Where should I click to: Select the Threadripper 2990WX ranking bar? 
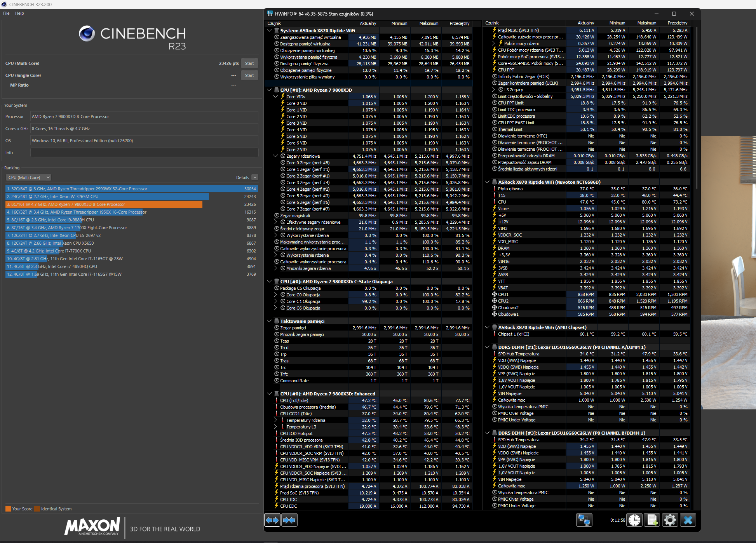click(x=131, y=189)
